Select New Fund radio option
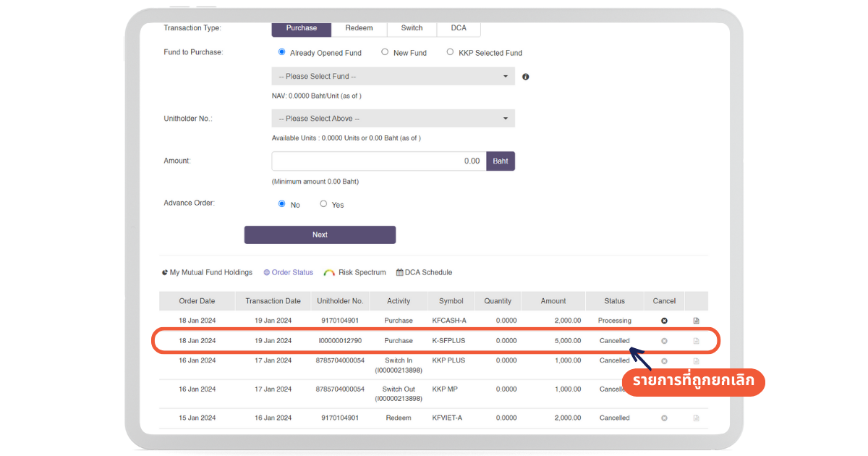 point(385,52)
